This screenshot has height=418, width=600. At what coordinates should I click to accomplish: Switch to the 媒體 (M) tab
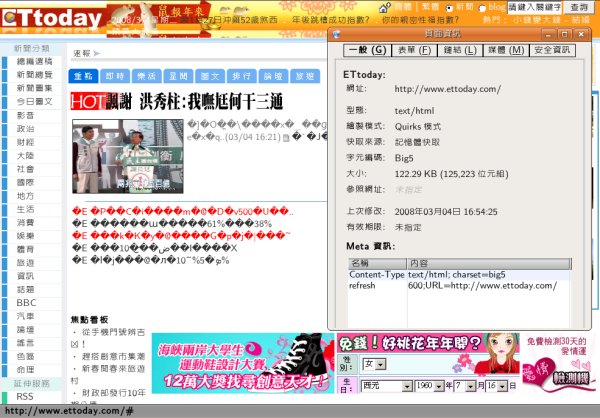pos(506,50)
